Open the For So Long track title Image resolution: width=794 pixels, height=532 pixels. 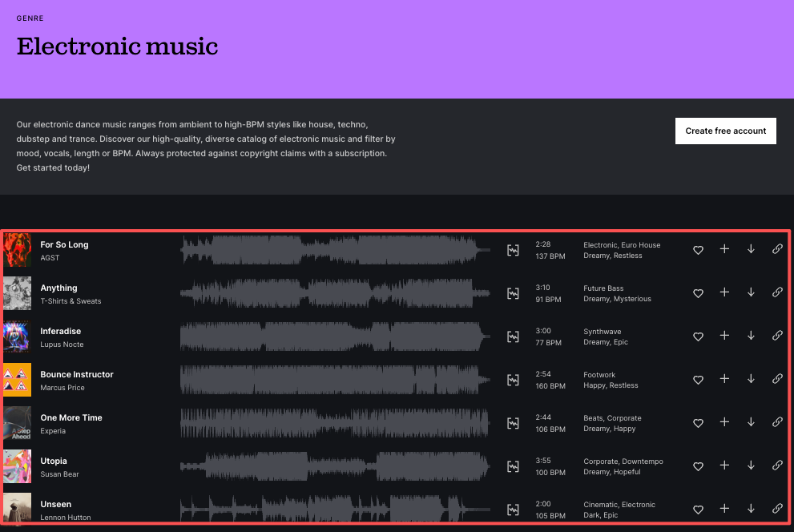[64, 244]
